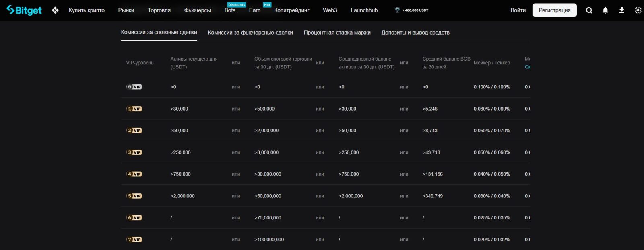
Task: Click the Bitget logo
Action: coord(24,10)
